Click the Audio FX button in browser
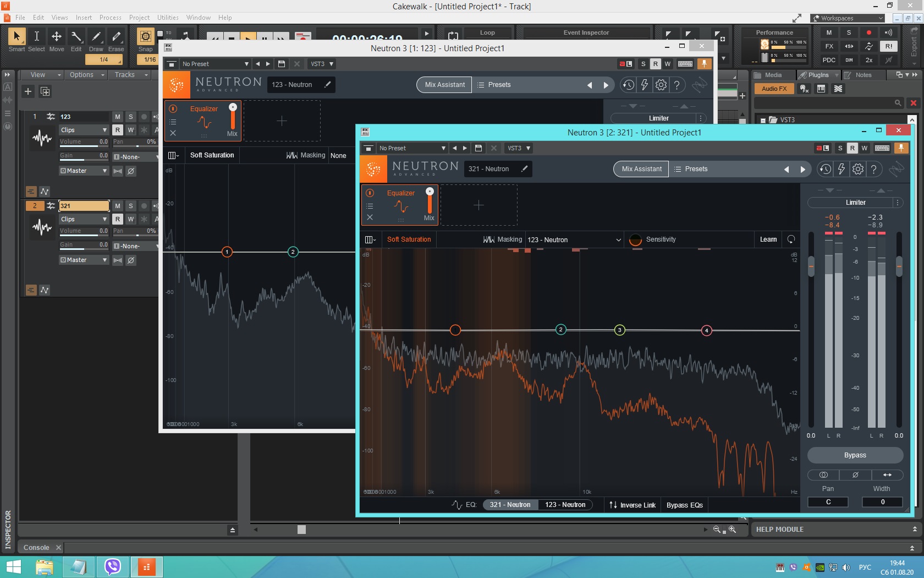 click(774, 89)
